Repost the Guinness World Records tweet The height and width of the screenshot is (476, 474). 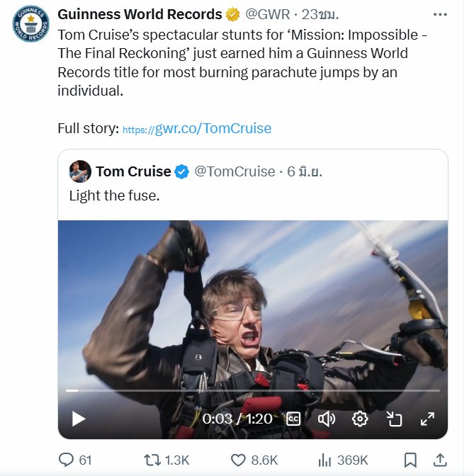tap(167, 460)
